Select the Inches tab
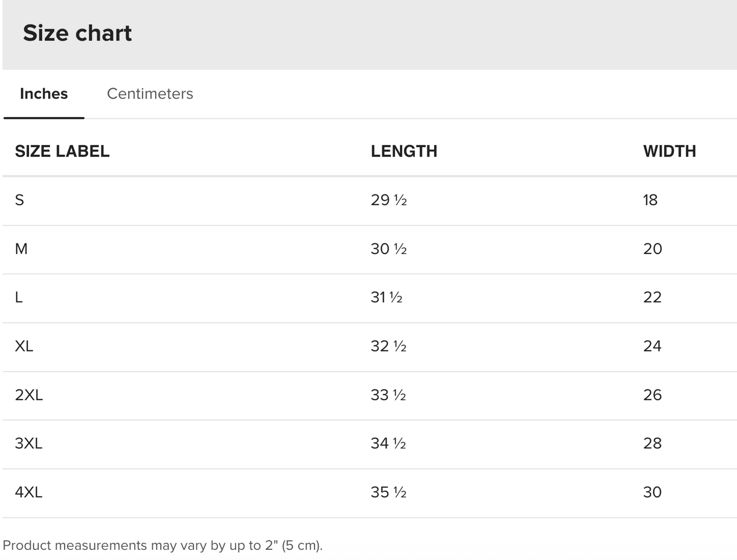This screenshot has height=560, width=737. (x=44, y=94)
